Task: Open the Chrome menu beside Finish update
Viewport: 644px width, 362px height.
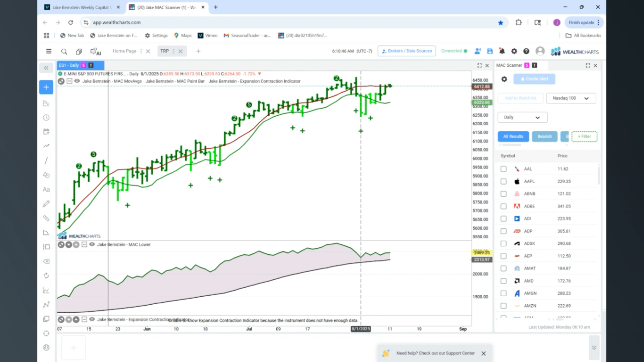Action: [598, 22]
